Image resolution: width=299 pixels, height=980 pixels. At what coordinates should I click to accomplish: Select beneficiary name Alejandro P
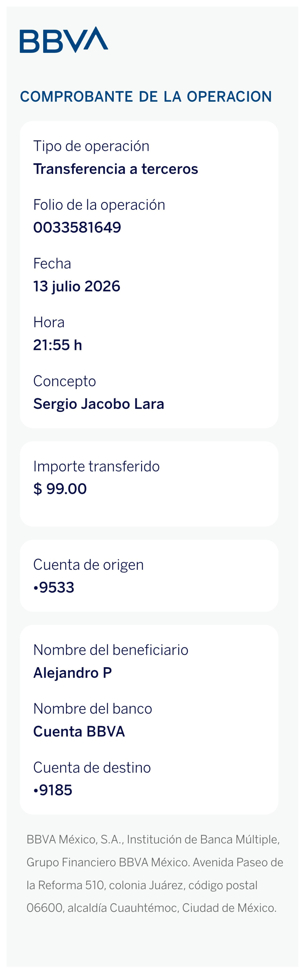click(73, 673)
